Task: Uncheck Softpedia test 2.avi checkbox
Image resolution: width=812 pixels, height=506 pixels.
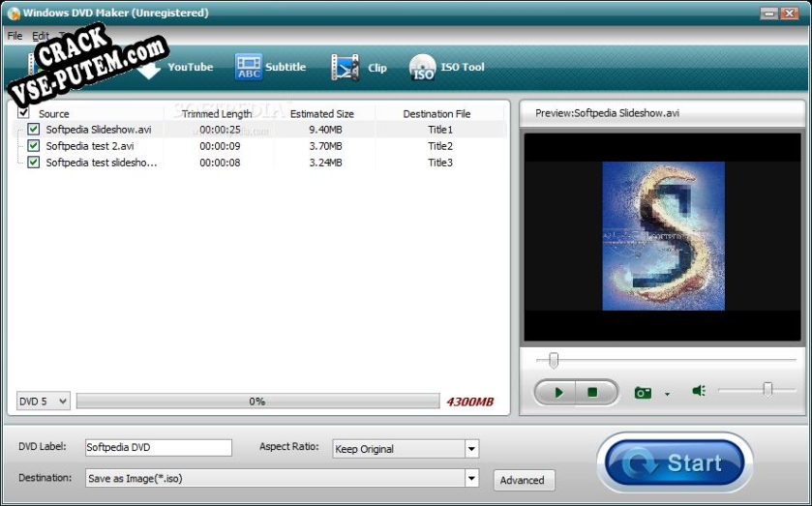Action: 34,145
